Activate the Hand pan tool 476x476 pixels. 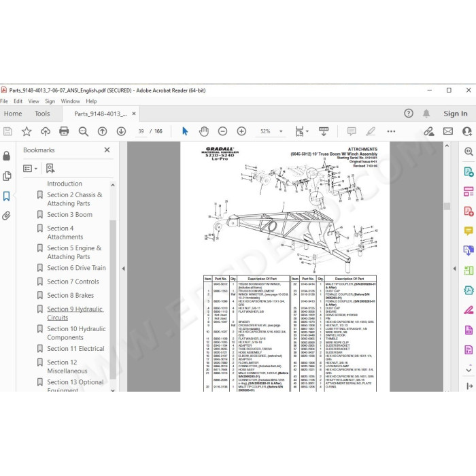(x=204, y=131)
